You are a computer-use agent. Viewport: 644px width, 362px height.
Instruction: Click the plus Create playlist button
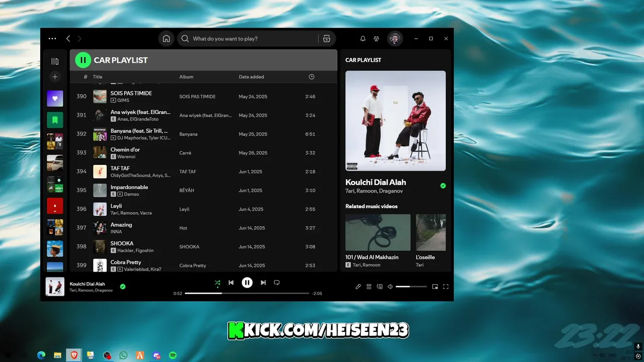(55, 76)
